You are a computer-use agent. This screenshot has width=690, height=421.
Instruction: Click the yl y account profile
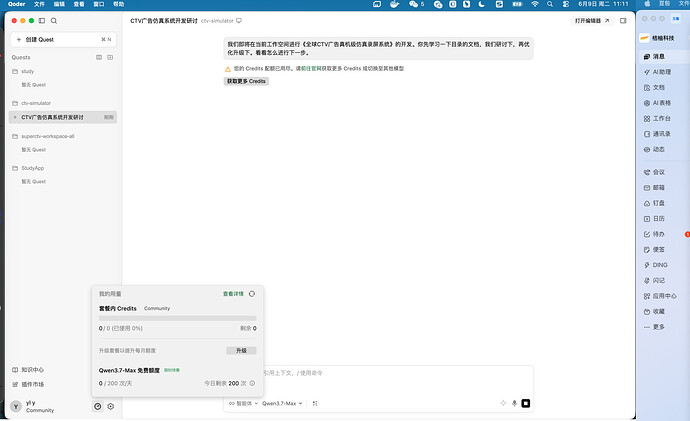33,406
